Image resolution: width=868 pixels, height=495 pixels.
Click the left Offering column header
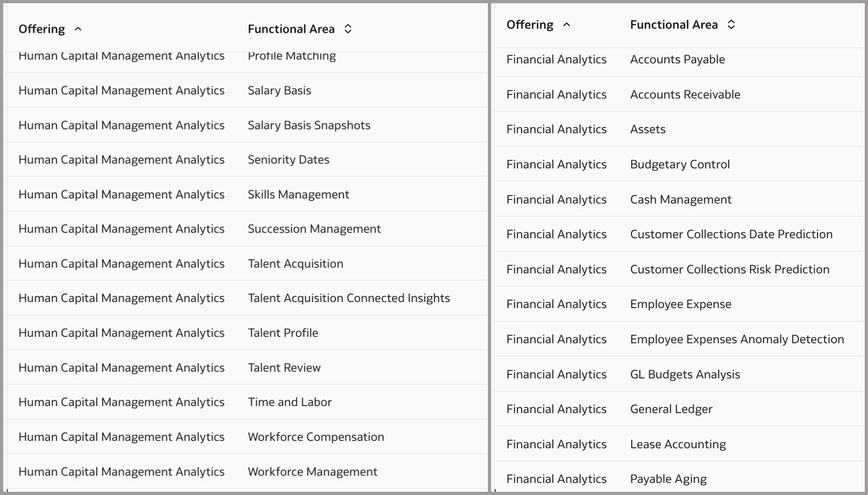pos(42,29)
